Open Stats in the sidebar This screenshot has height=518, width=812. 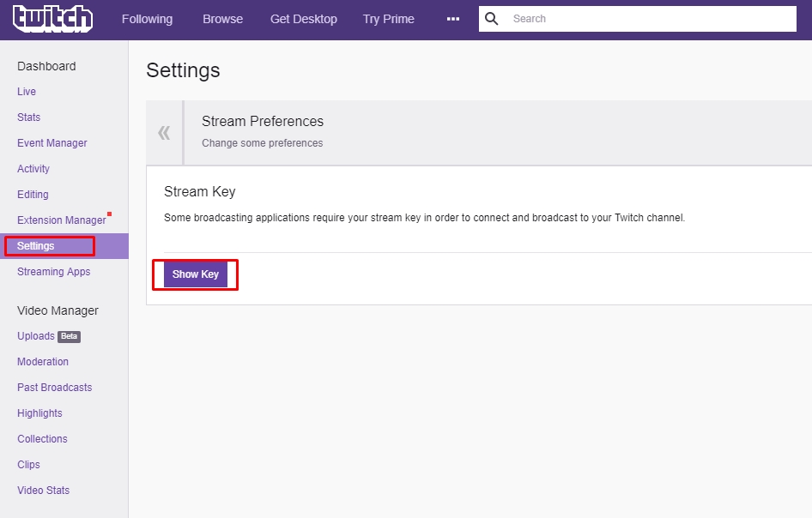(28, 117)
